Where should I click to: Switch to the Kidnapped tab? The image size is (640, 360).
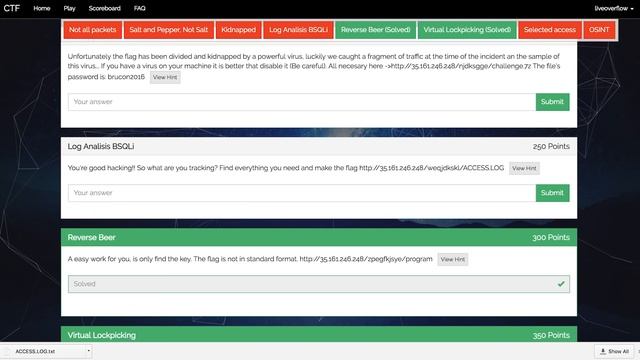click(x=238, y=30)
